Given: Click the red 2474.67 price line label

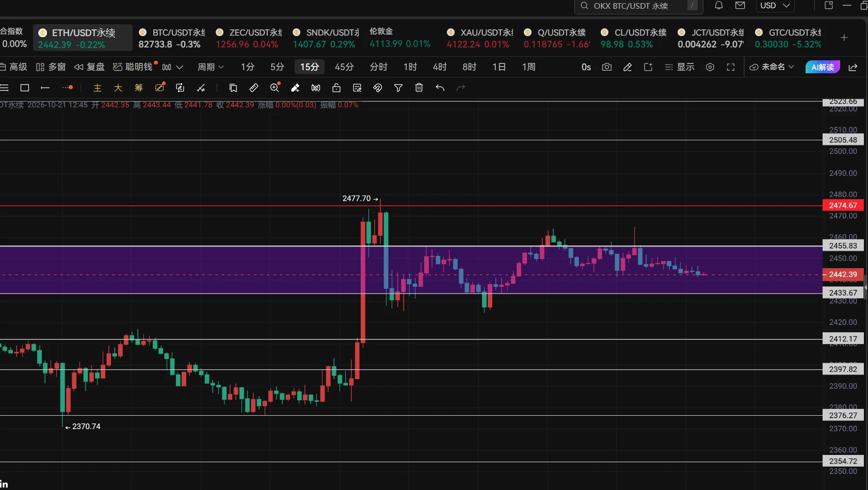Looking at the screenshot, I should point(843,206).
